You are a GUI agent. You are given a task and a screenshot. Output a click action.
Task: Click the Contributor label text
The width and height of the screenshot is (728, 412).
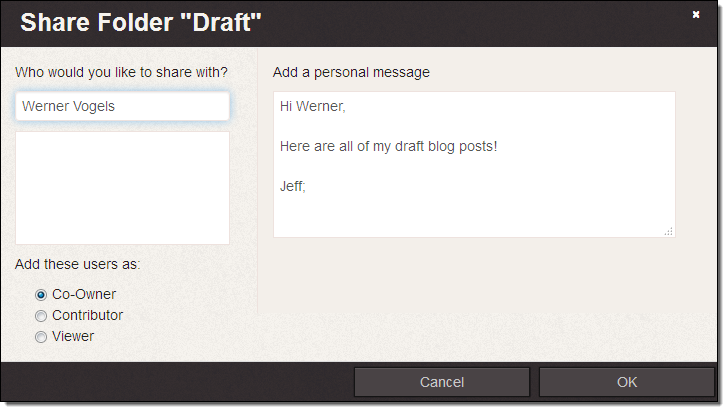pyautogui.click(x=88, y=316)
